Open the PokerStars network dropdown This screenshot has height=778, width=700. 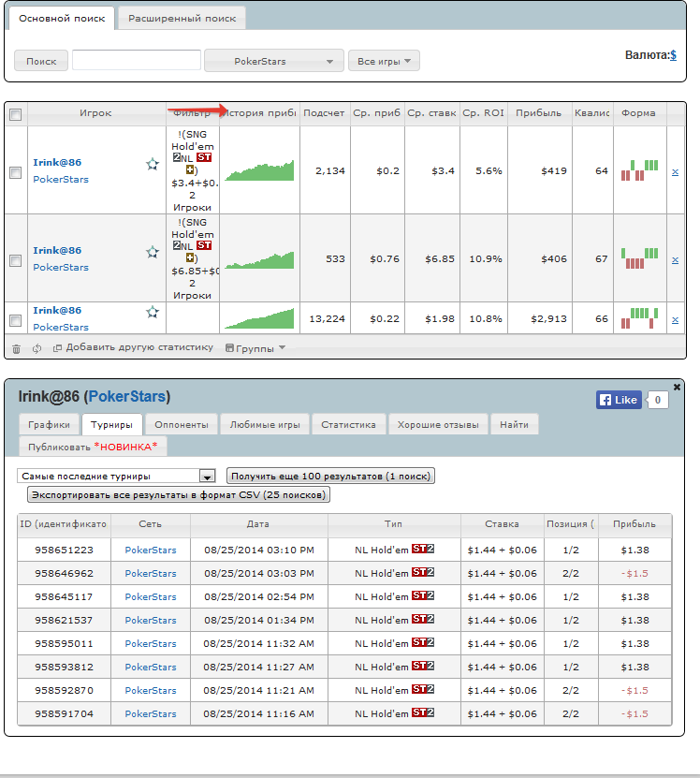tap(274, 61)
